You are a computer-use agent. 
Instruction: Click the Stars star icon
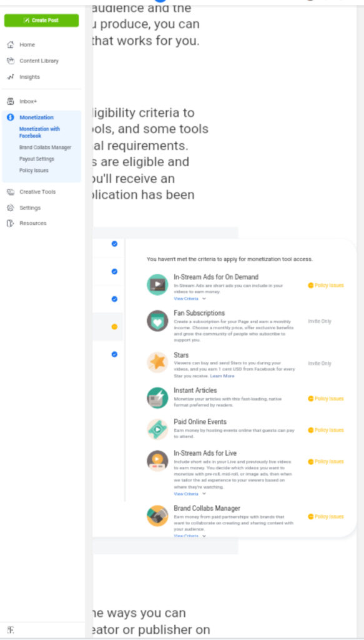pos(157,362)
